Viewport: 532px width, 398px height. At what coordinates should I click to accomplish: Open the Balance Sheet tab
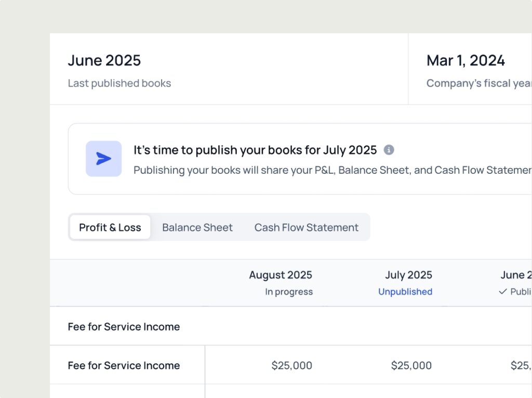coord(197,227)
